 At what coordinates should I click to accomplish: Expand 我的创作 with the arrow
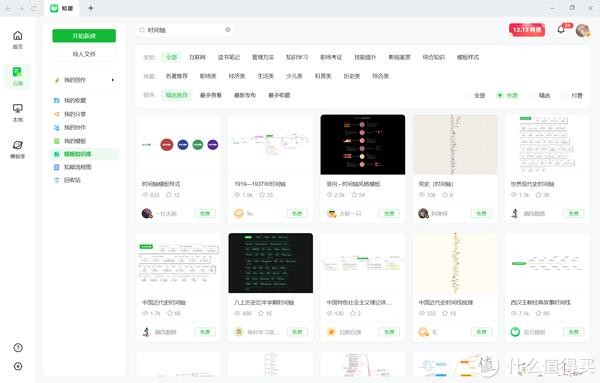(113, 80)
